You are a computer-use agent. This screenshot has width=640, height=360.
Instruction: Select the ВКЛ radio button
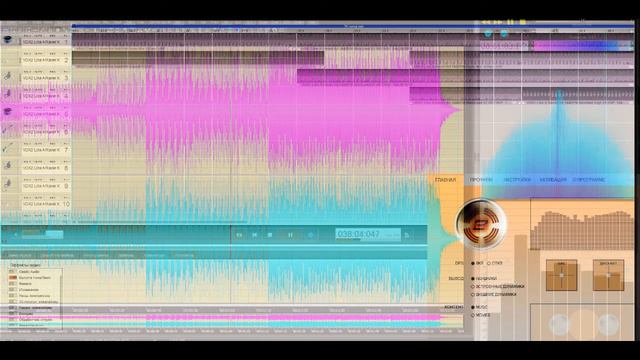point(473,263)
